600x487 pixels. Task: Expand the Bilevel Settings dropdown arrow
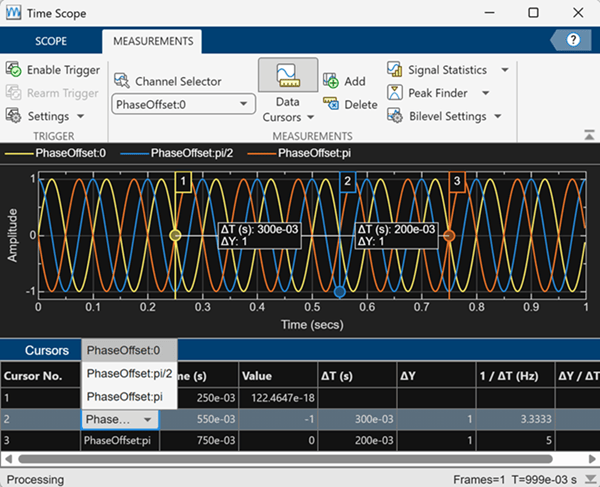click(x=497, y=116)
